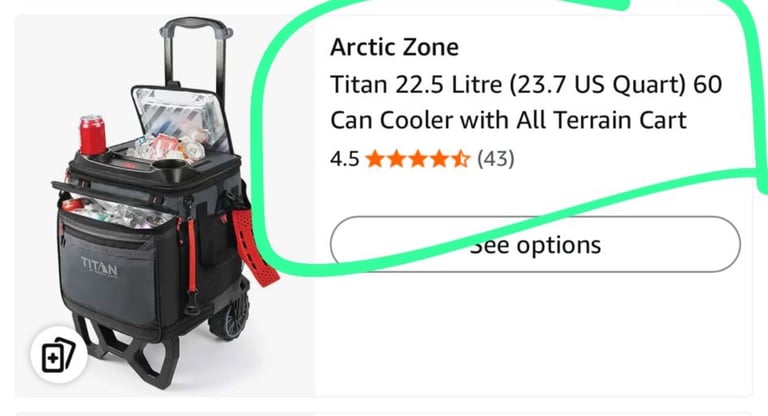Open the (43) review count
The height and width of the screenshot is (416, 768).
coord(496,159)
